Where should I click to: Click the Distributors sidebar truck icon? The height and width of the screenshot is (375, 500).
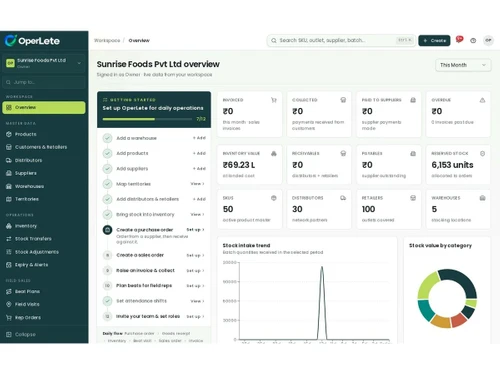coord(9,160)
